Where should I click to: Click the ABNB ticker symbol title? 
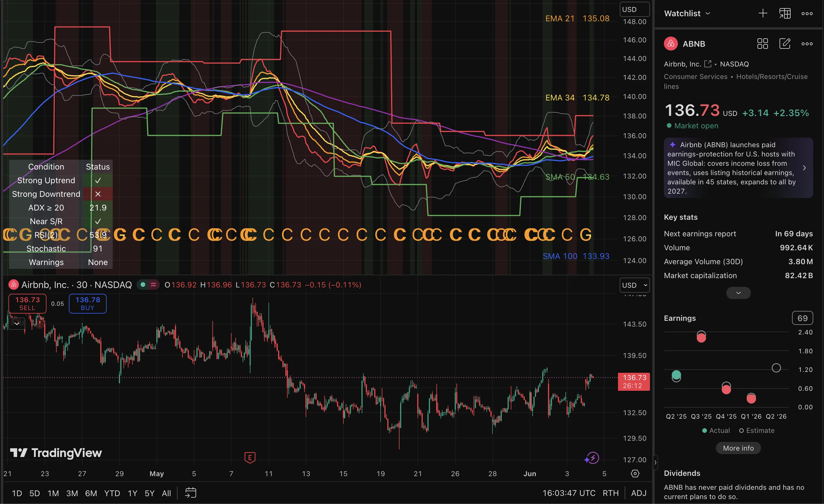pyautogui.click(x=694, y=44)
